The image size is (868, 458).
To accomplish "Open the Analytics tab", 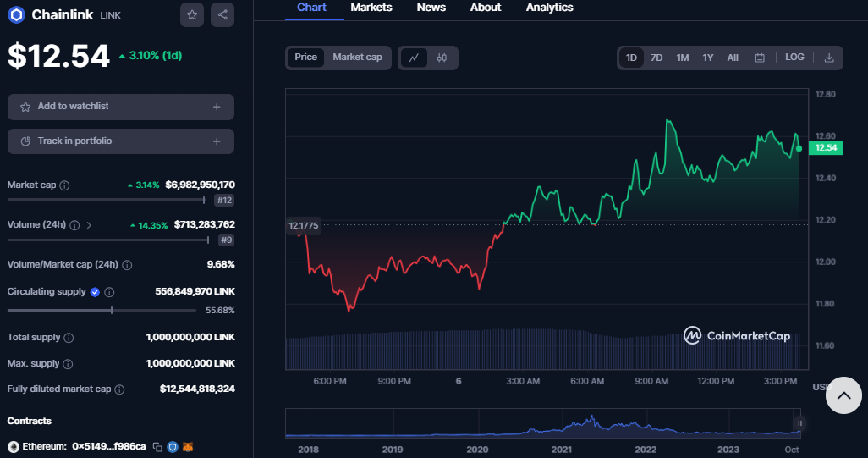I will pyautogui.click(x=549, y=8).
